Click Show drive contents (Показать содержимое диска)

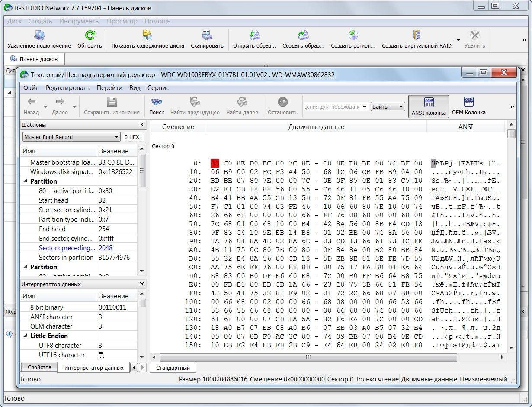pos(147,36)
